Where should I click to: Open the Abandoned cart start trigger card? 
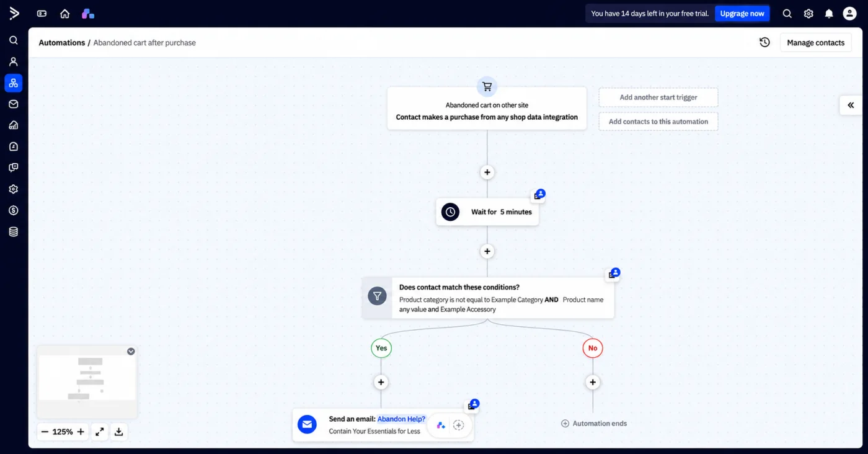487,109
